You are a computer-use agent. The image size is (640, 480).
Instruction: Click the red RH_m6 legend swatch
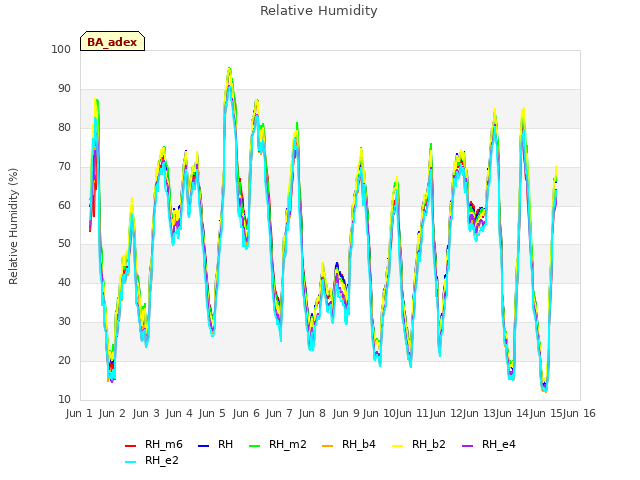click(x=130, y=446)
